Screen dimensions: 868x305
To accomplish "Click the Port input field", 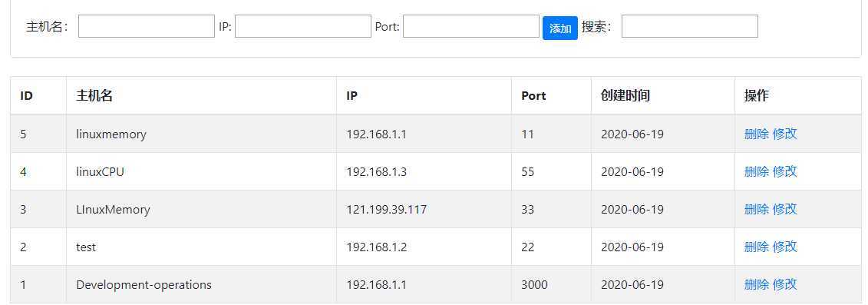I will point(471,26).
